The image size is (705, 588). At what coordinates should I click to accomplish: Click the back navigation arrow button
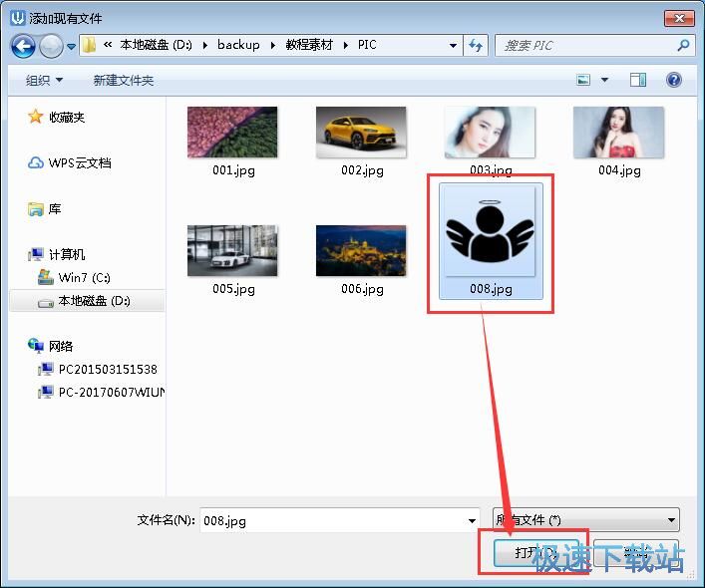click(x=24, y=46)
